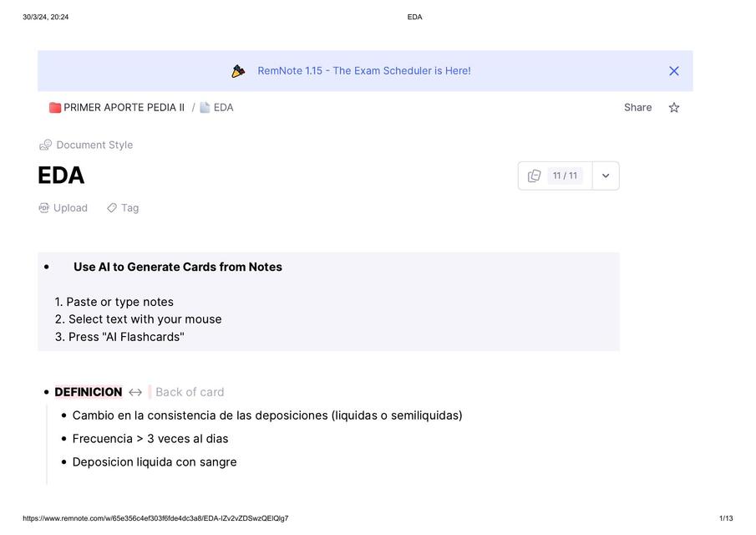Click the PDF Upload icon

[x=44, y=208]
